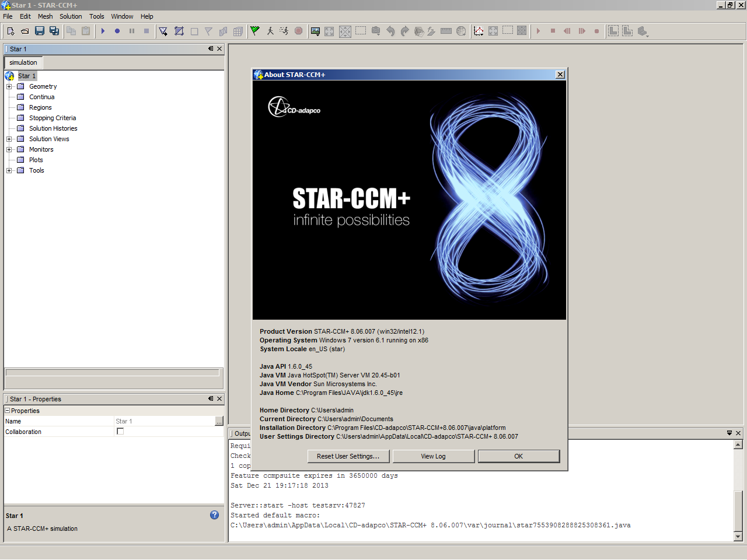
Task: Click the Reset User Settings button
Action: (348, 456)
